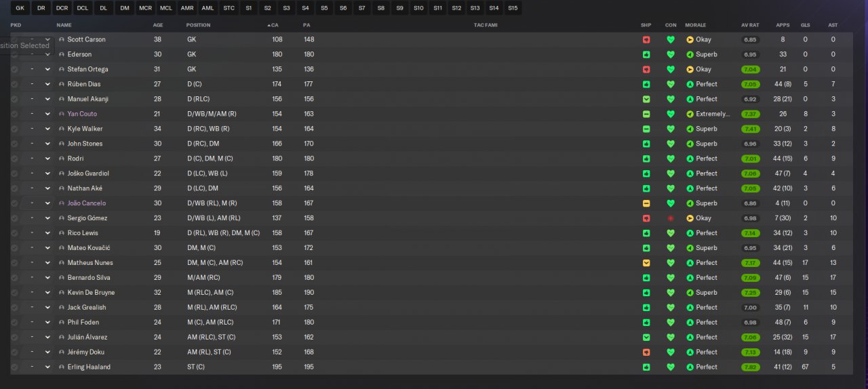This screenshot has width=868, height=389.
Task: Click Erling Haaland's green condition heart
Action: click(671, 367)
